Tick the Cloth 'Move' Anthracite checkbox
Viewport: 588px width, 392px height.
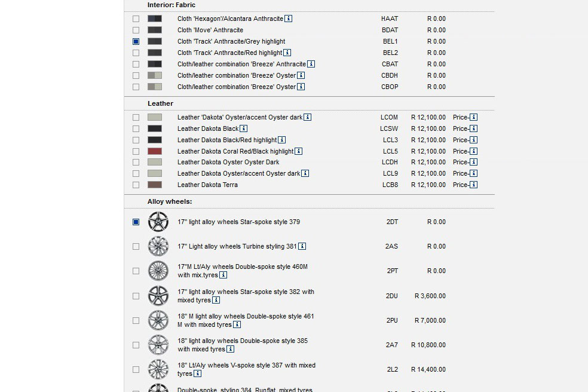(x=136, y=30)
